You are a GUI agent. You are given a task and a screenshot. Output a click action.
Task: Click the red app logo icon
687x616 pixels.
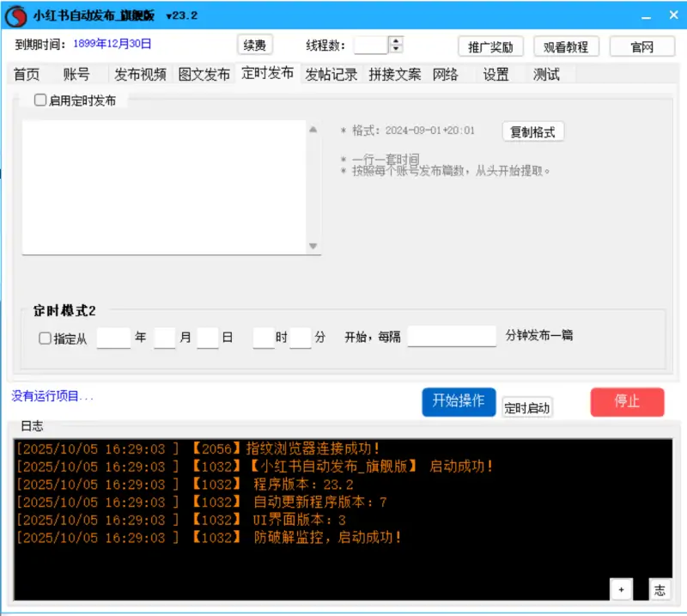click(x=16, y=16)
